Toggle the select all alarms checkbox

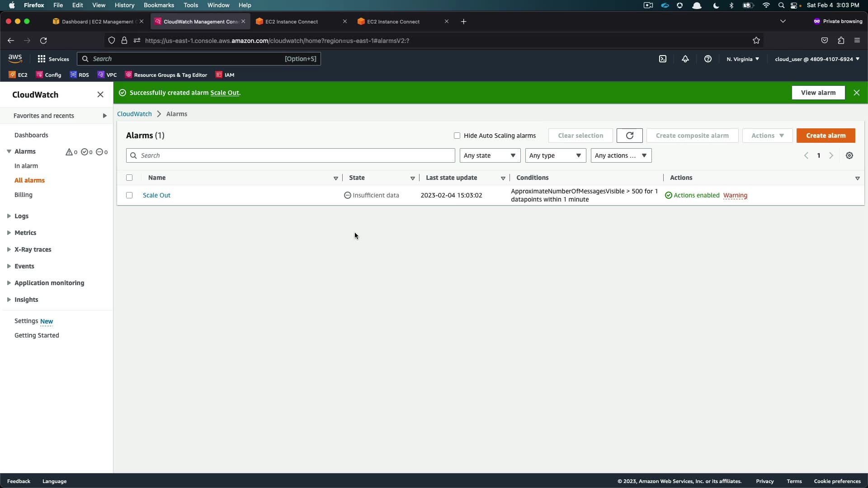tap(129, 178)
